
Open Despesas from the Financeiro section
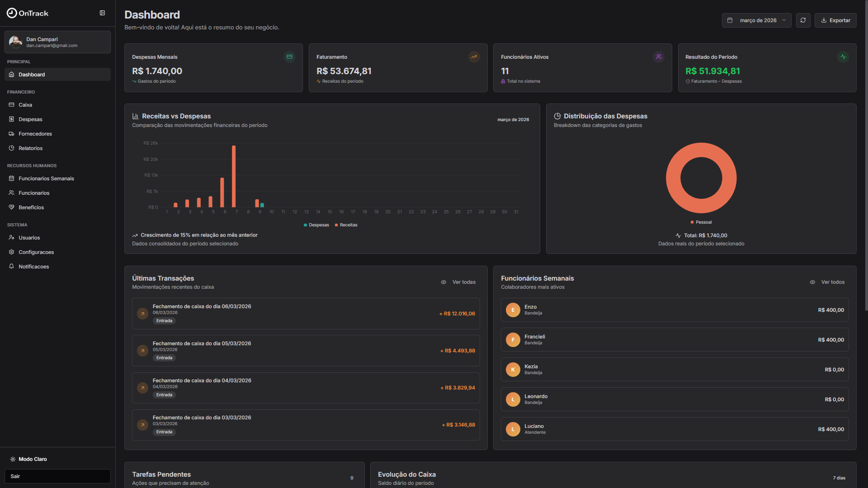31,119
